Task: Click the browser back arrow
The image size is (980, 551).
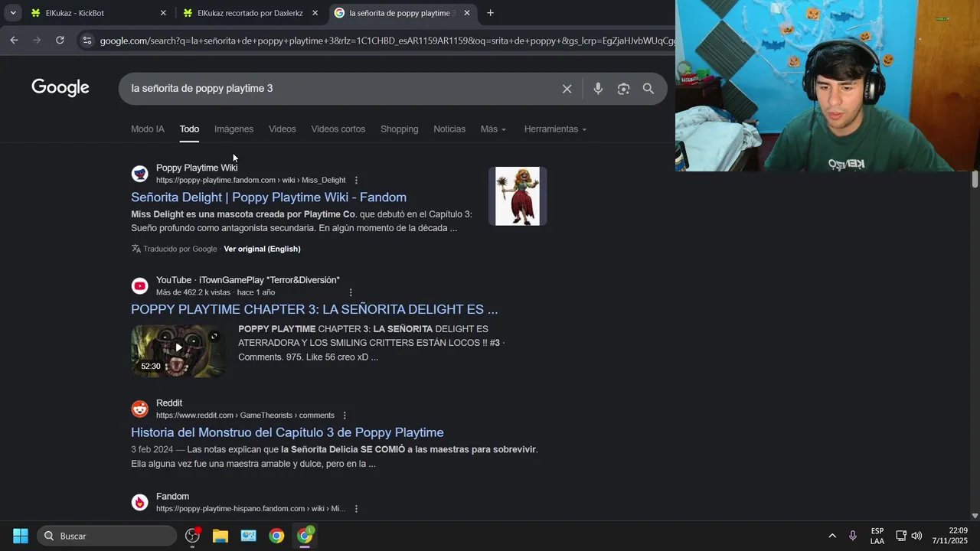Action: [14, 40]
